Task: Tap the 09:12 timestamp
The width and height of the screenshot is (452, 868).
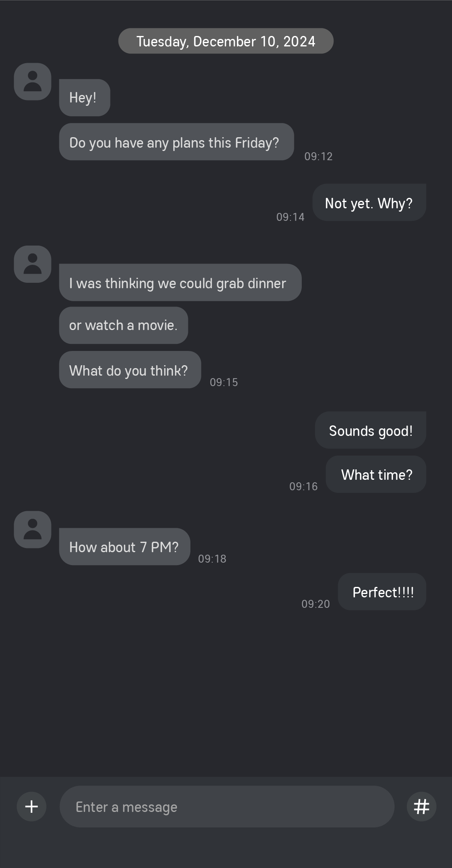Action: (318, 156)
